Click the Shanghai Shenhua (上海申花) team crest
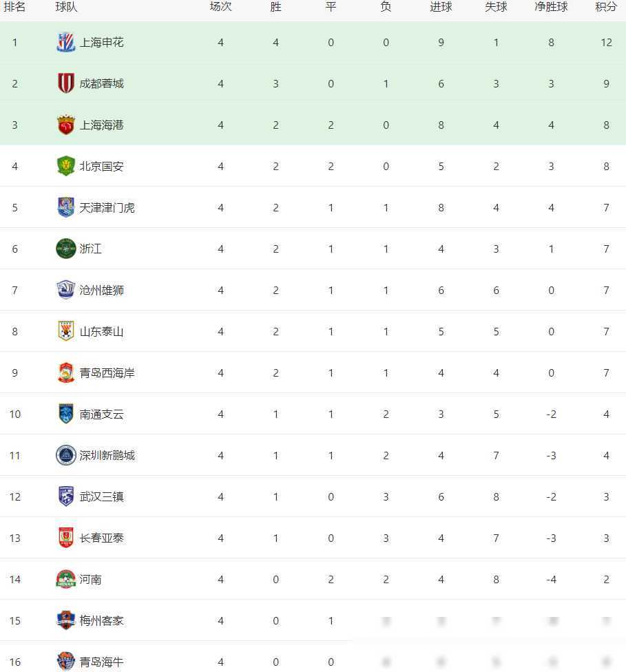Screen dimensions: 626x672 click(65, 42)
